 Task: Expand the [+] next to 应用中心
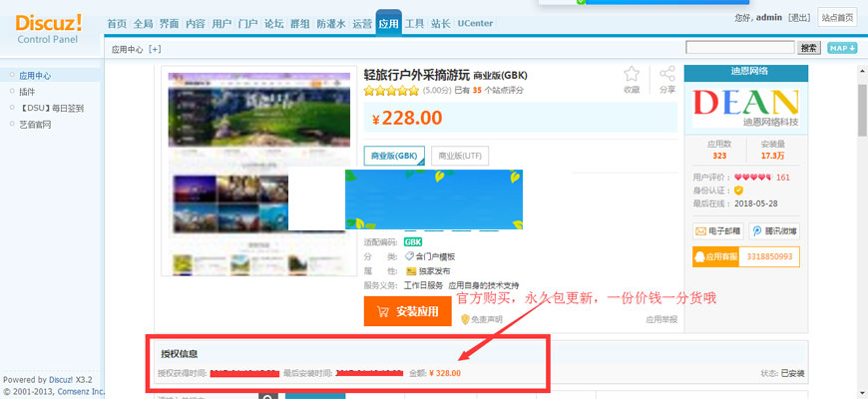(x=155, y=48)
